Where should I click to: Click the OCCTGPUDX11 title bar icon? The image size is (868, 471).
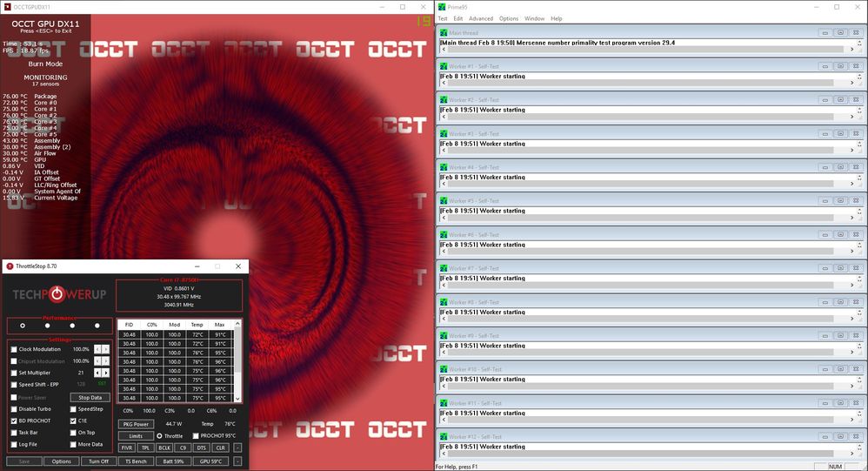(x=7, y=7)
